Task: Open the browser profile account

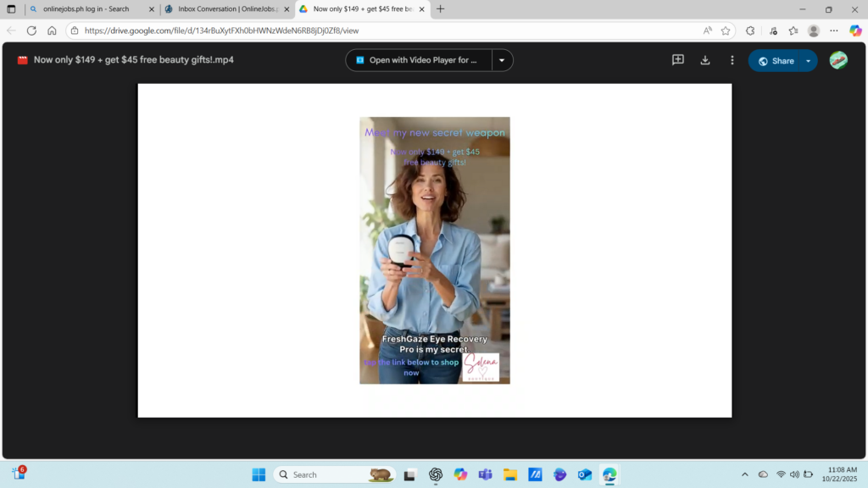Action: click(x=814, y=30)
